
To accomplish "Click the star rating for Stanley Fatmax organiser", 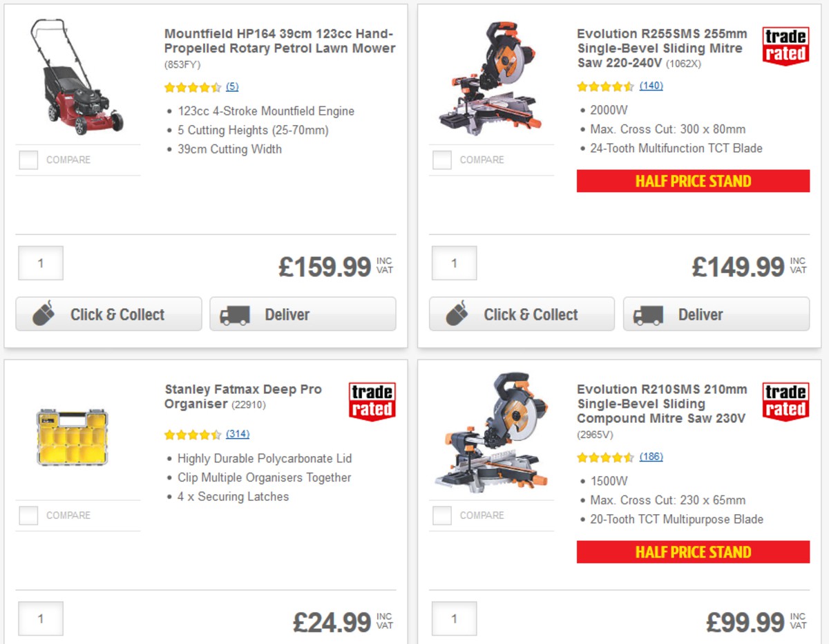I will (192, 435).
